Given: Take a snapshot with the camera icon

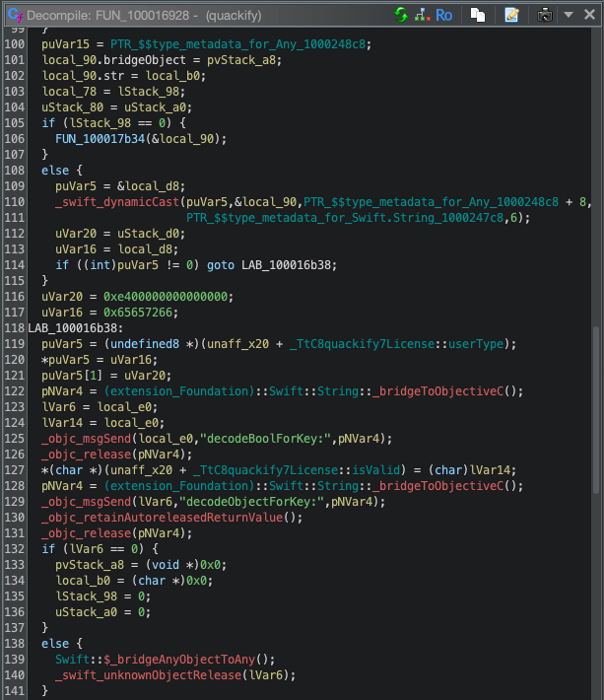Looking at the screenshot, I should [x=546, y=15].
